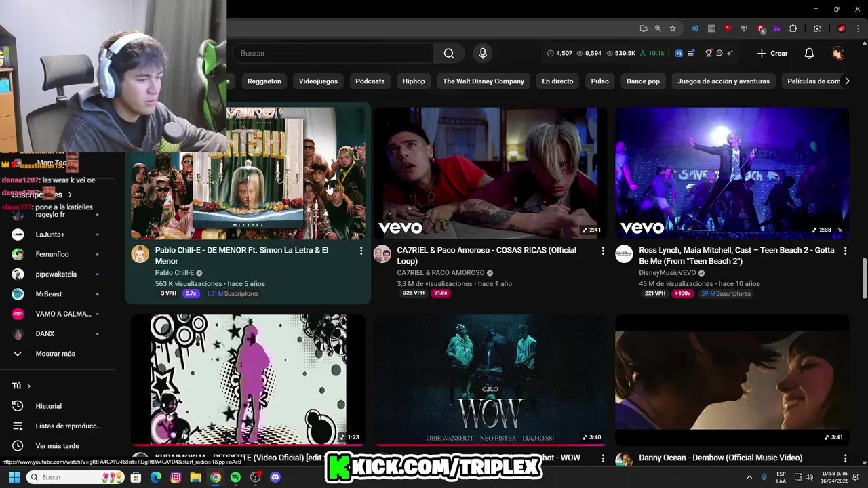
Task: Open Listas de reproducción in sidebar
Action: pos(68,426)
